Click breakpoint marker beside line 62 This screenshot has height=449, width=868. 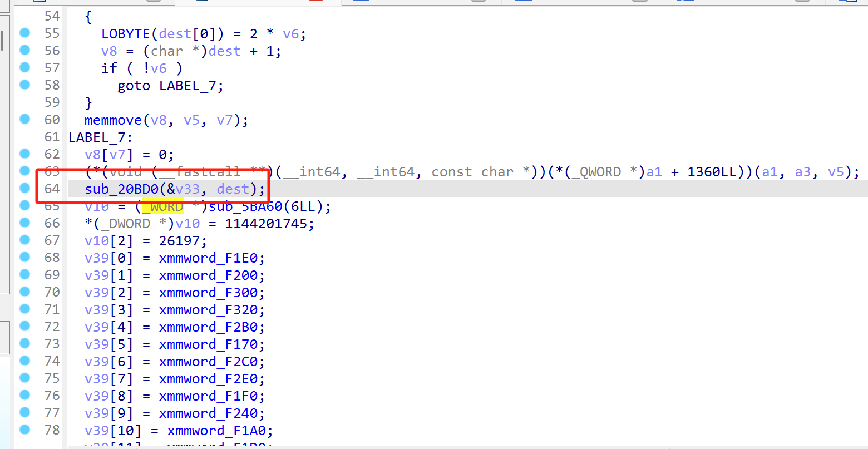[x=24, y=154]
